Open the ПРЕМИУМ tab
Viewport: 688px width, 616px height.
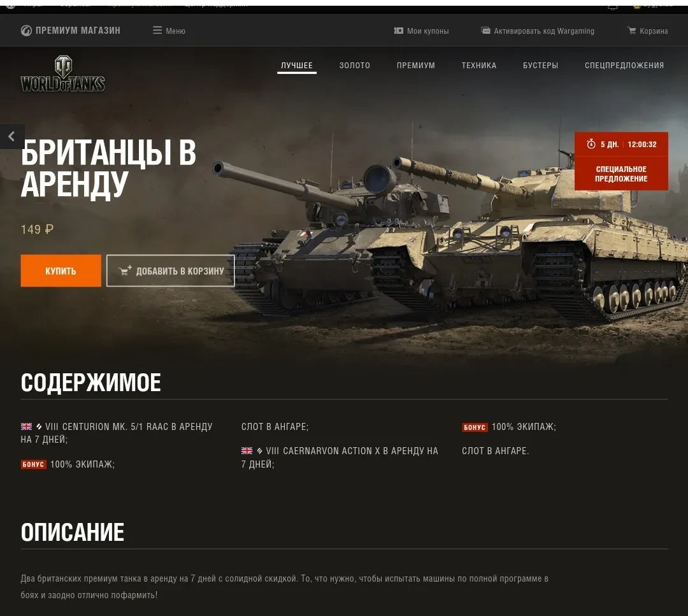[x=416, y=66]
